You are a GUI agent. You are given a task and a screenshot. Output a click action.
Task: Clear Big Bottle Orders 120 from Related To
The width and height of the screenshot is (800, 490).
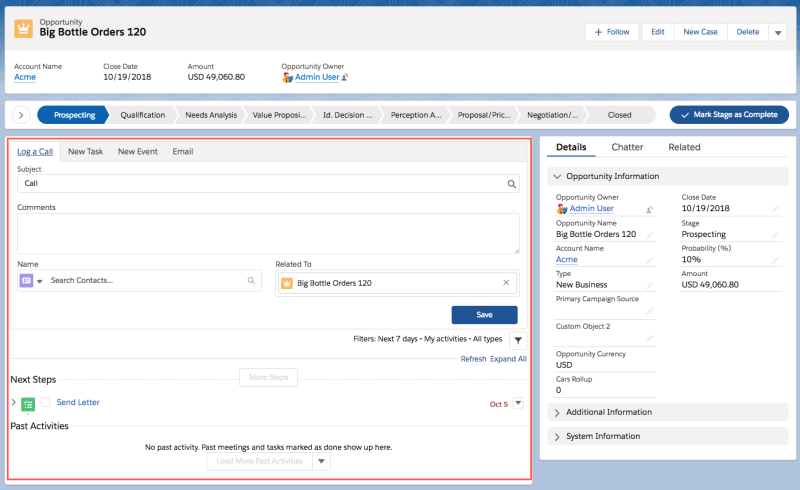pos(506,282)
